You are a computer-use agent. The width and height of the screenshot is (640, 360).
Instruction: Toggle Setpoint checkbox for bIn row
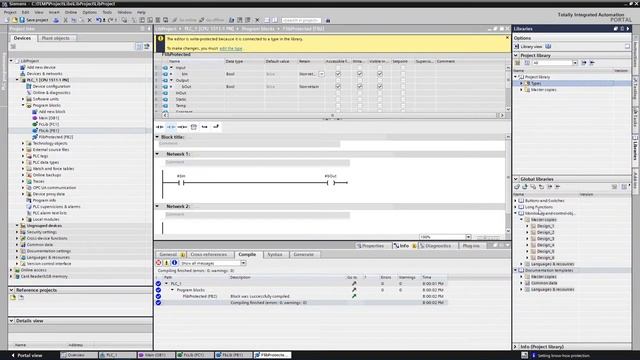tap(403, 74)
